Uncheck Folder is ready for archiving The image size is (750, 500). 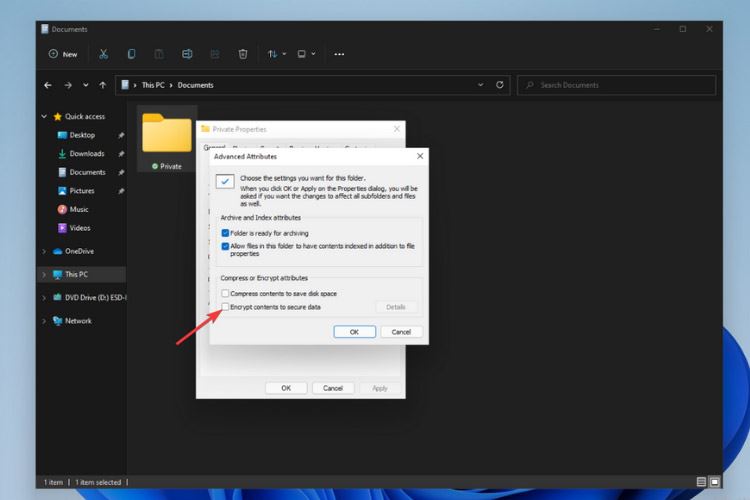coord(225,232)
